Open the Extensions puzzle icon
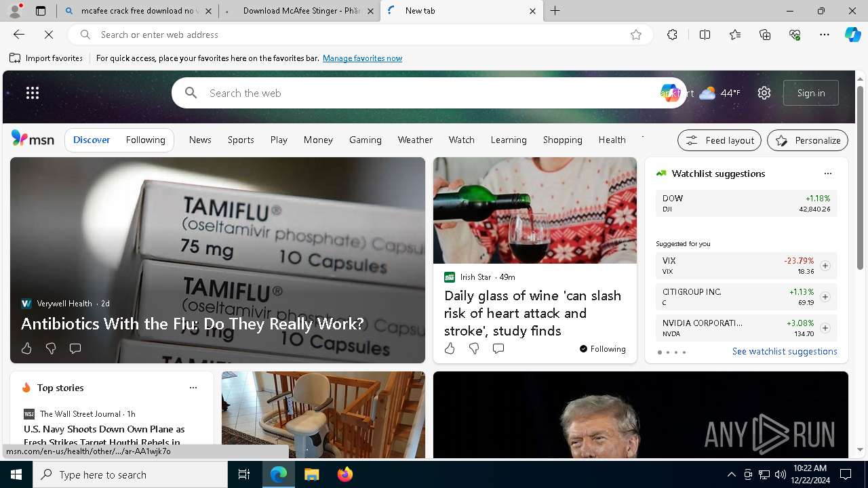868x488 pixels. pyautogui.click(x=672, y=35)
